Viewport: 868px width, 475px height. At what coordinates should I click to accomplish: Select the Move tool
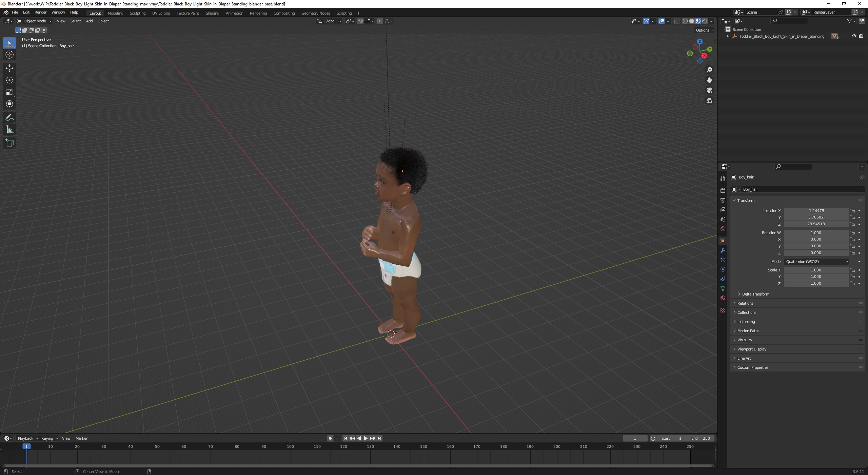point(9,68)
